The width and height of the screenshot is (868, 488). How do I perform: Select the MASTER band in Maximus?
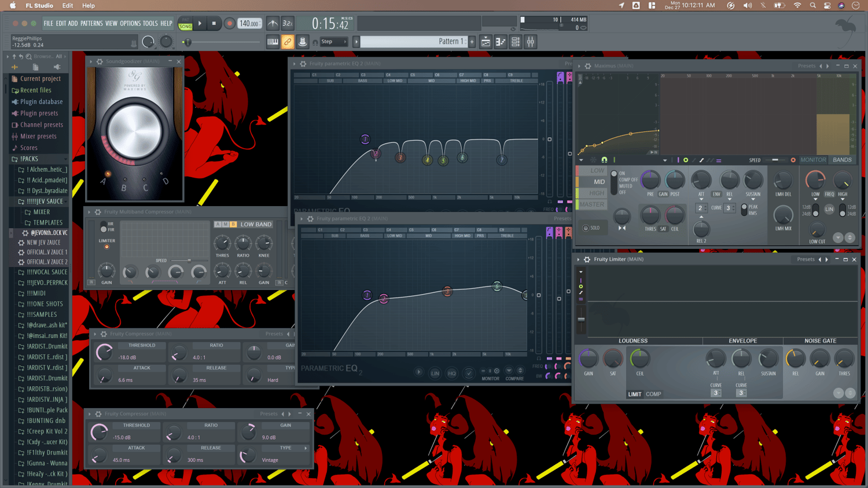pos(591,204)
